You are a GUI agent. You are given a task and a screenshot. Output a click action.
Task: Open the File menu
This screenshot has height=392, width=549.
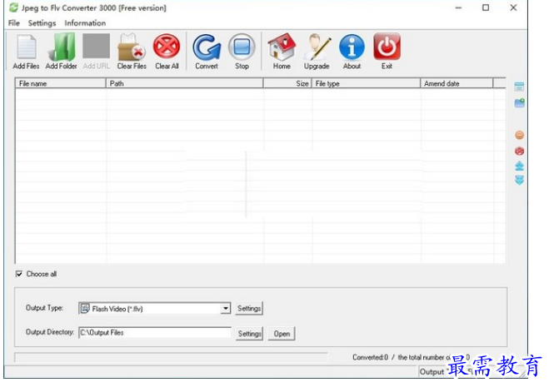point(14,23)
